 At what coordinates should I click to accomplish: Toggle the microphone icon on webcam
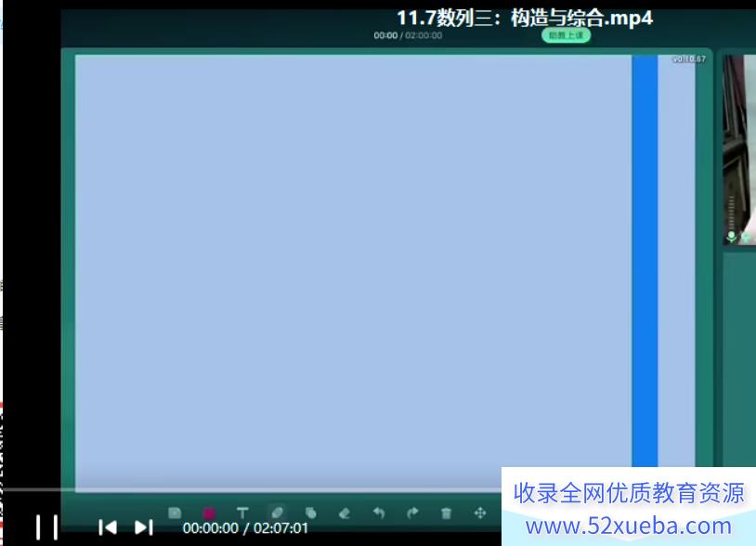coord(732,236)
